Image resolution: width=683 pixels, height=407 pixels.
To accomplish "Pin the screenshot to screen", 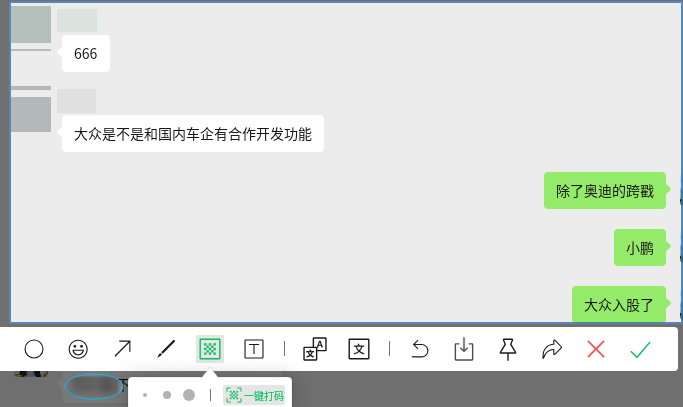I will point(508,349).
